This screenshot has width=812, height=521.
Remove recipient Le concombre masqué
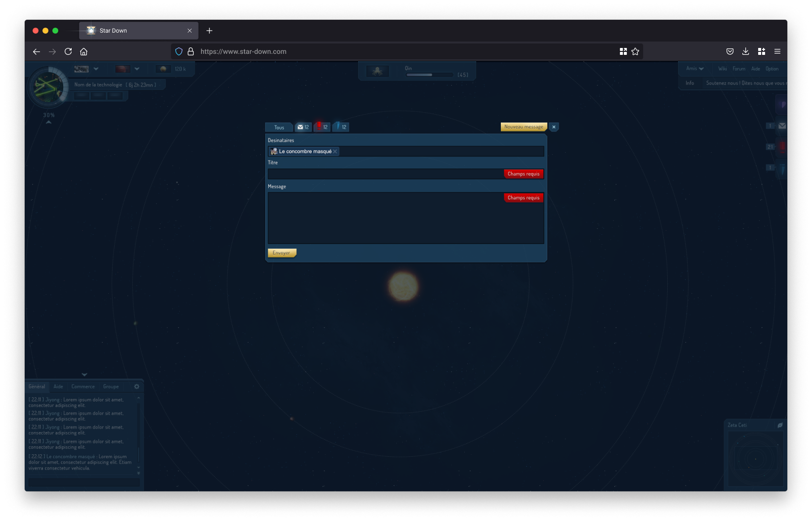(x=335, y=152)
